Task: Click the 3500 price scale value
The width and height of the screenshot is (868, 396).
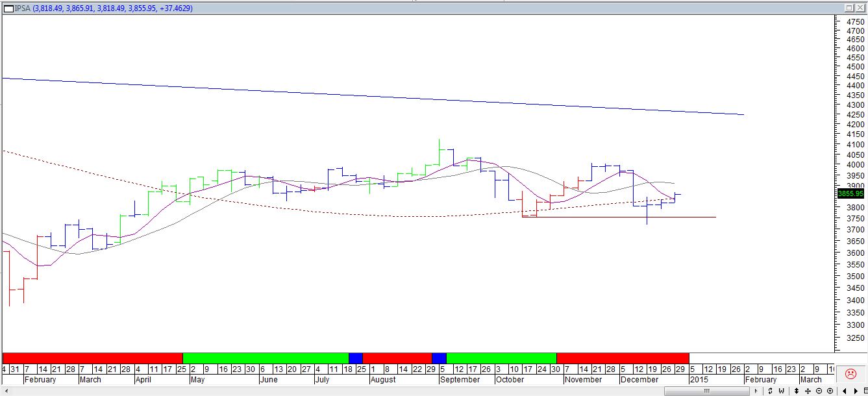Action: [854, 277]
